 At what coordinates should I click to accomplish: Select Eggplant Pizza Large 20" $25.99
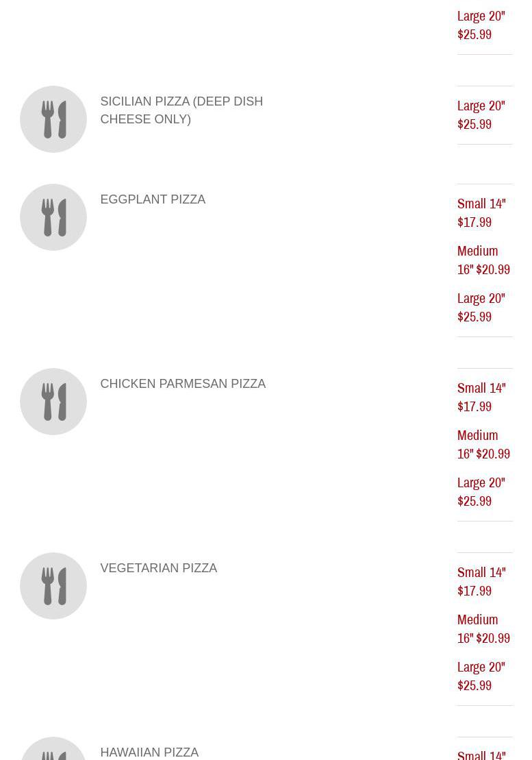click(x=481, y=308)
